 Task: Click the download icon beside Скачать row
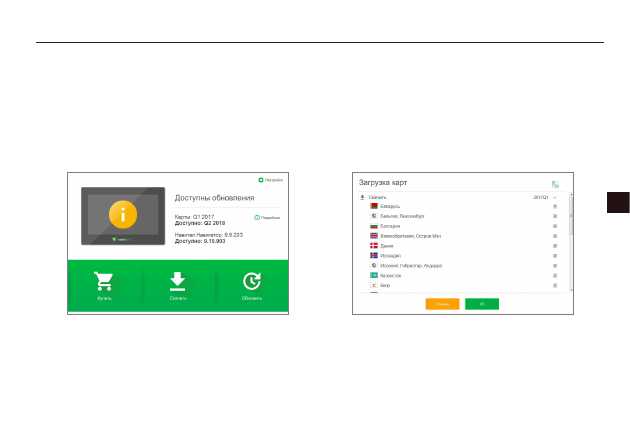point(362,197)
